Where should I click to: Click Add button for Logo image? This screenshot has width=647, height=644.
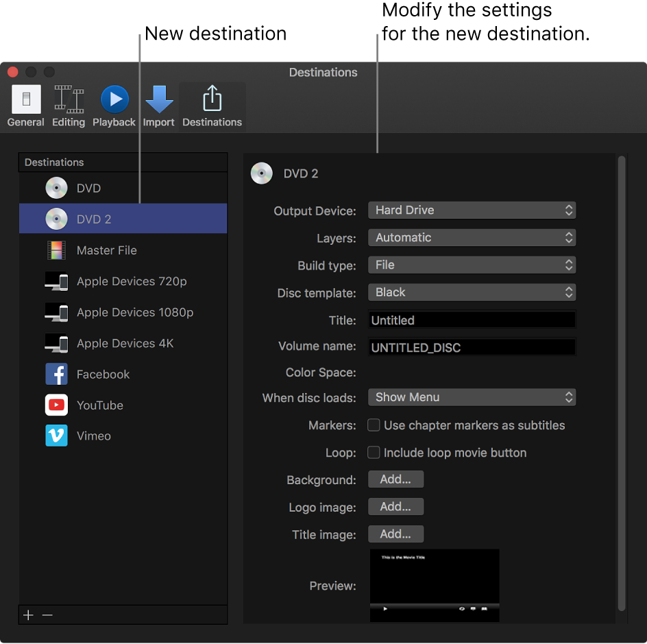[395, 507]
